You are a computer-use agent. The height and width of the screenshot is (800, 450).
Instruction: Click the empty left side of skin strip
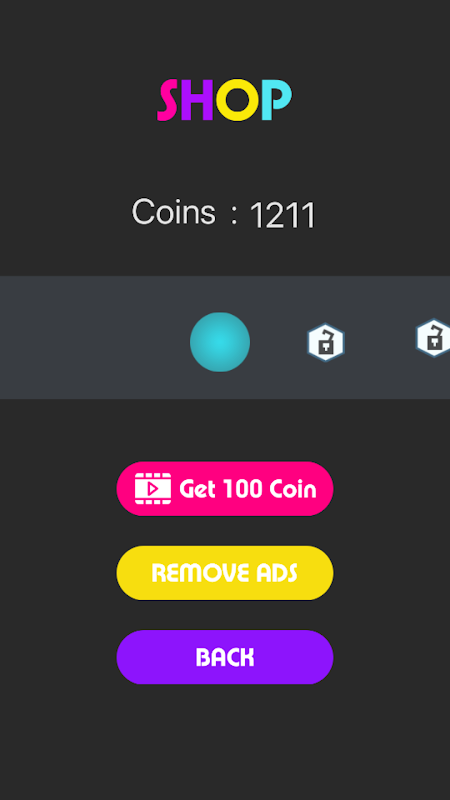tap(92, 337)
